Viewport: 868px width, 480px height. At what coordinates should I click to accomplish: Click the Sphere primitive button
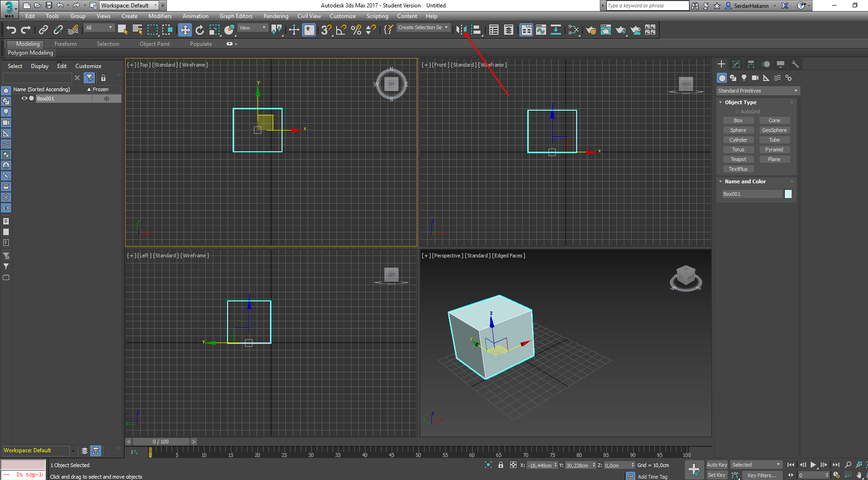click(x=738, y=130)
